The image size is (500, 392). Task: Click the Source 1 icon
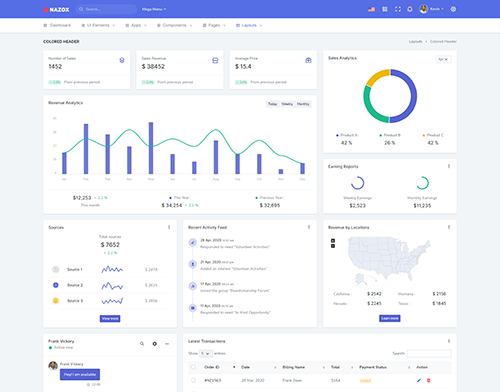[x=56, y=269]
